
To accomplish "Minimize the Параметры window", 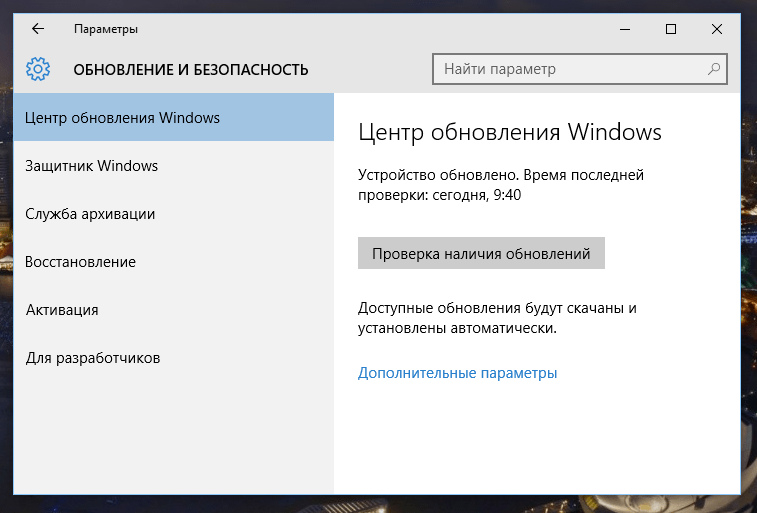I will pyautogui.click(x=624, y=29).
